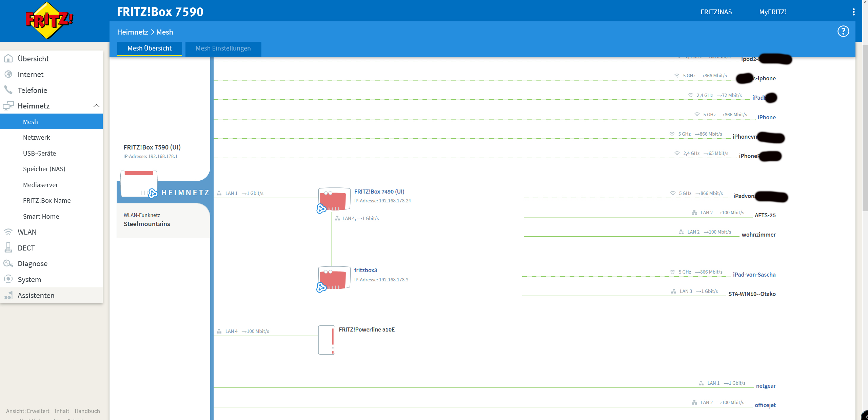Click the Übersicht house icon
868x420 pixels.
[8, 58]
